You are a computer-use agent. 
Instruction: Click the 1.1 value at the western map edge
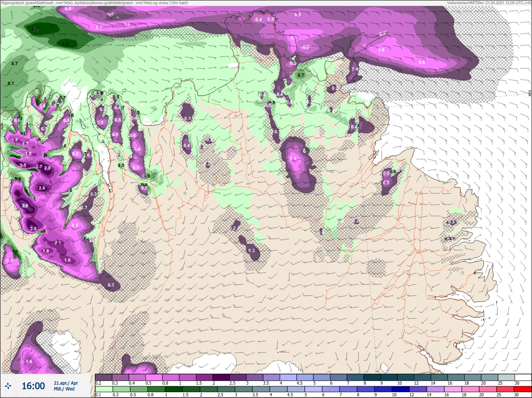pos(15,252)
